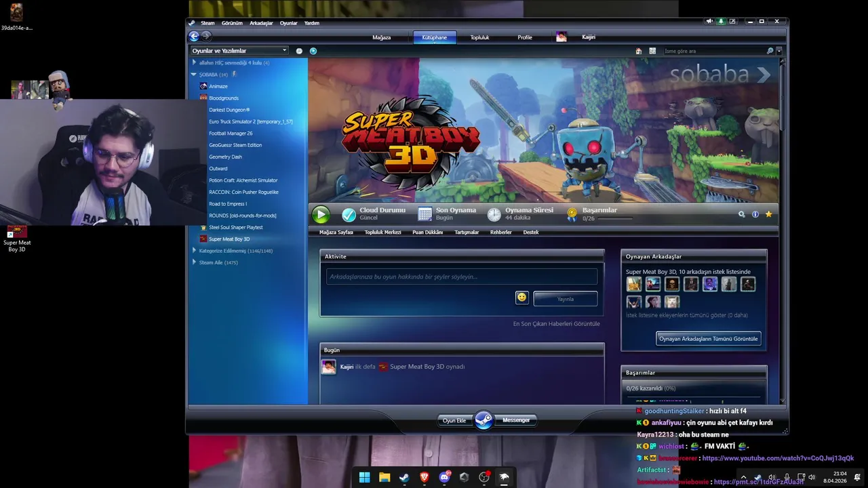
Task: Open the Messenger button
Action: pyautogui.click(x=516, y=420)
